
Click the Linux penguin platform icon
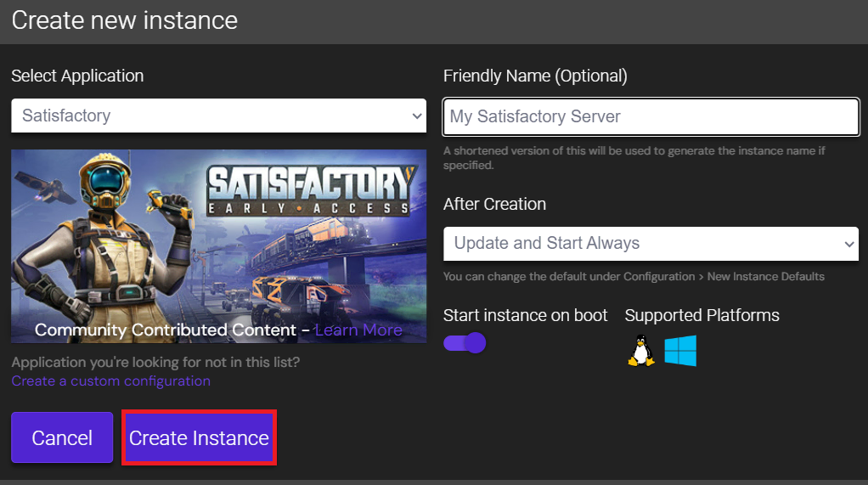(641, 350)
